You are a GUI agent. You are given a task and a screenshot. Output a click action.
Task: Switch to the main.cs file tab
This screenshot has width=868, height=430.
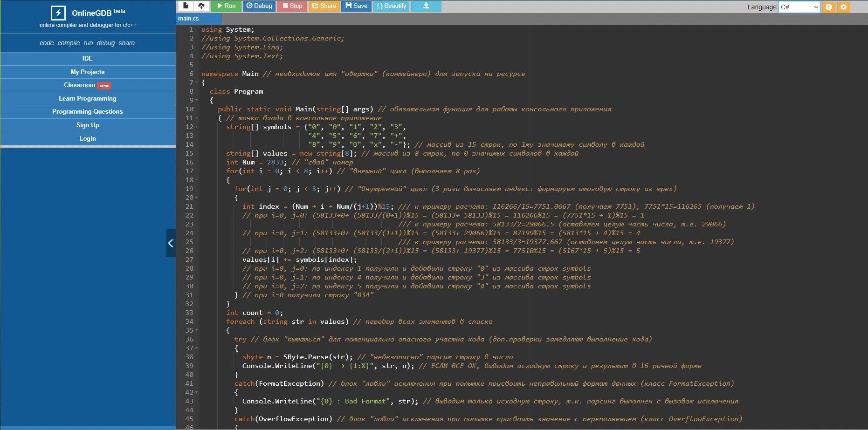click(x=189, y=19)
